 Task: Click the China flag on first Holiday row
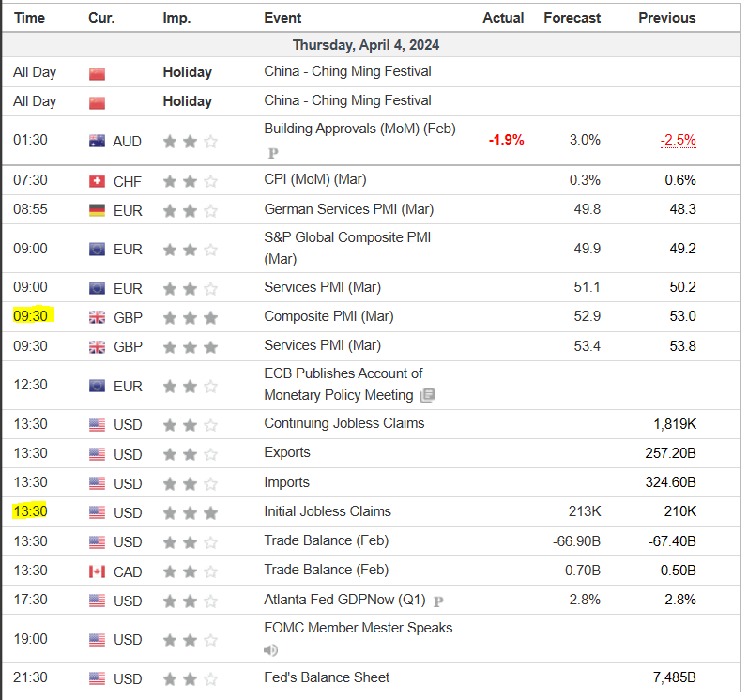click(x=97, y=73)
